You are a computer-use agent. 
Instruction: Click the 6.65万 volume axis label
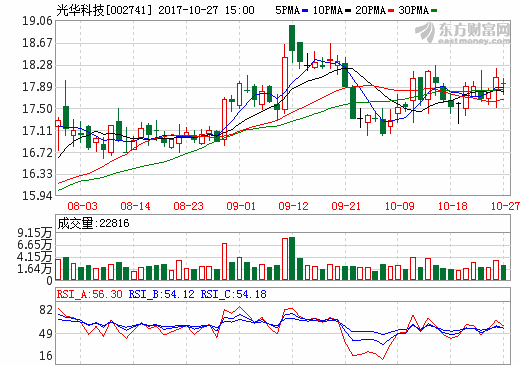35,245
